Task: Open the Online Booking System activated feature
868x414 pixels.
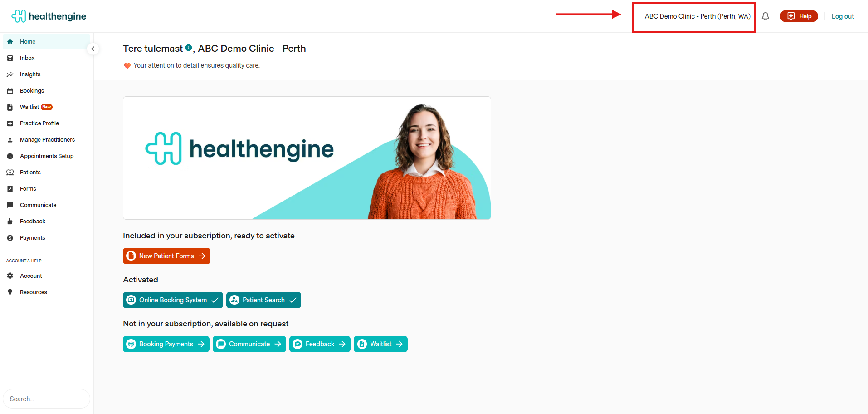Action: pyautogui.click(x=173, y=300)
